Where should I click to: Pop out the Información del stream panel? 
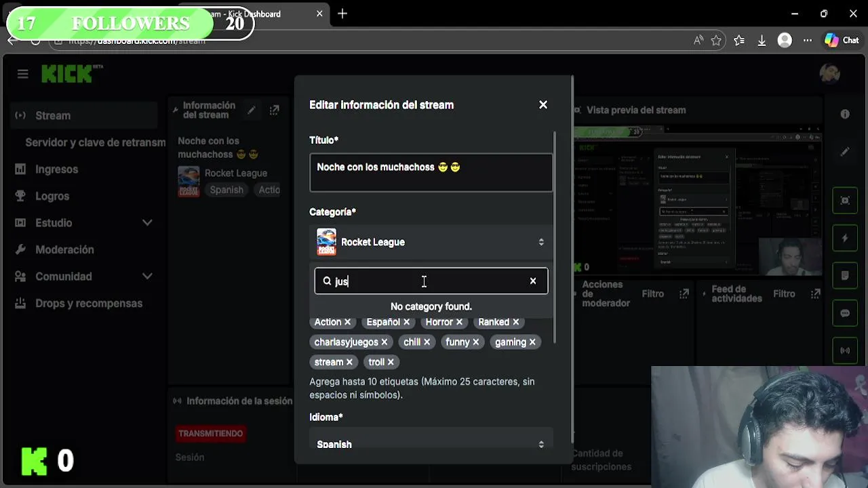pyautogui.click(x=274, y=110)
